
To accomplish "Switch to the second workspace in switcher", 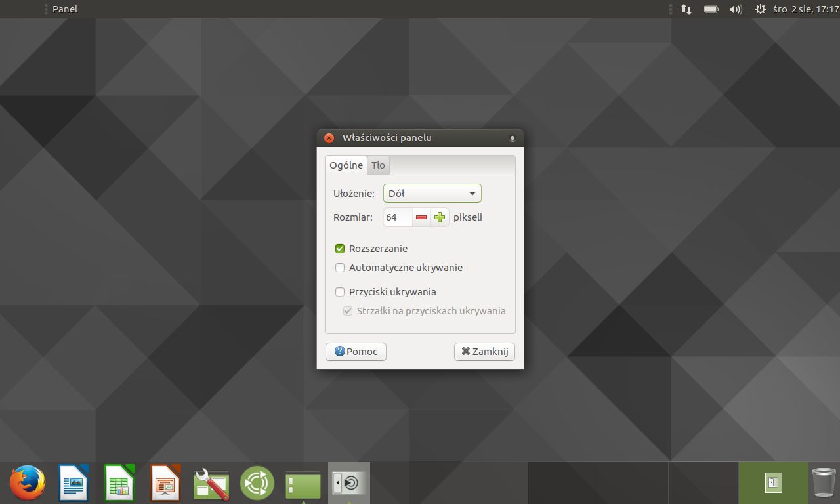I will (x=633, y=483).
